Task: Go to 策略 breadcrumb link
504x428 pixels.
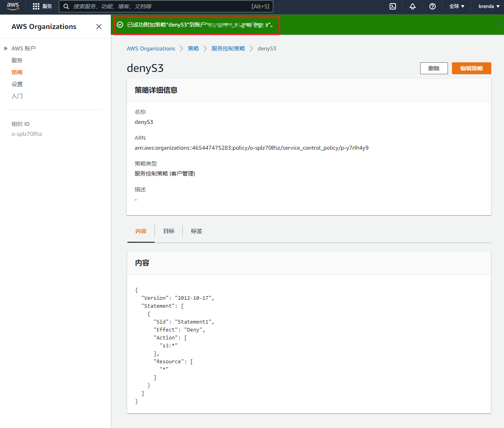Action: [193, 48]
